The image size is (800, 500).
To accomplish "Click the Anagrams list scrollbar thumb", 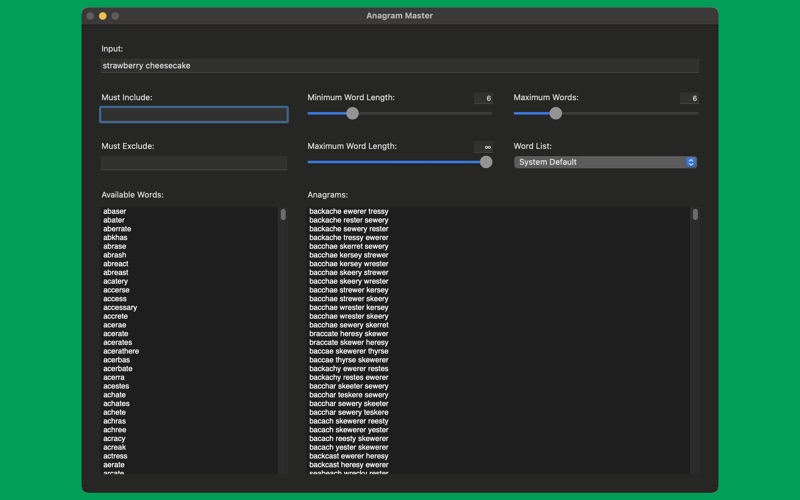I will (x=695, y=214).
